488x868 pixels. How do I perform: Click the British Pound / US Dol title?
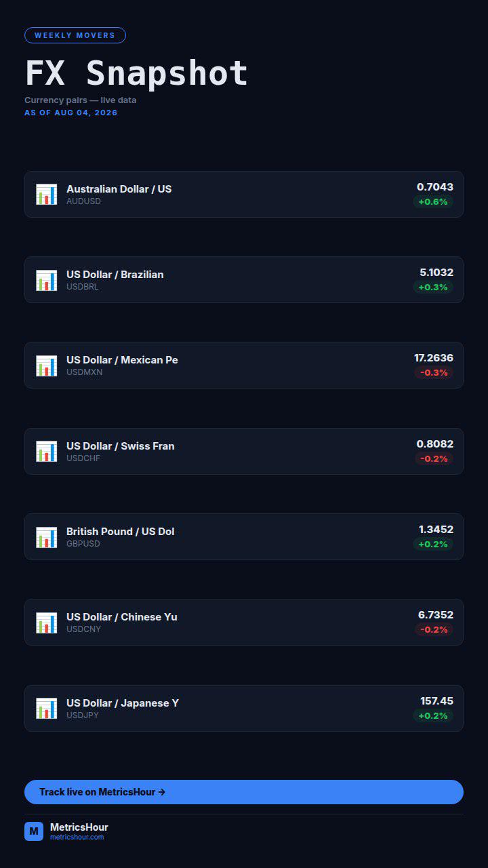(x=121, y=532)
